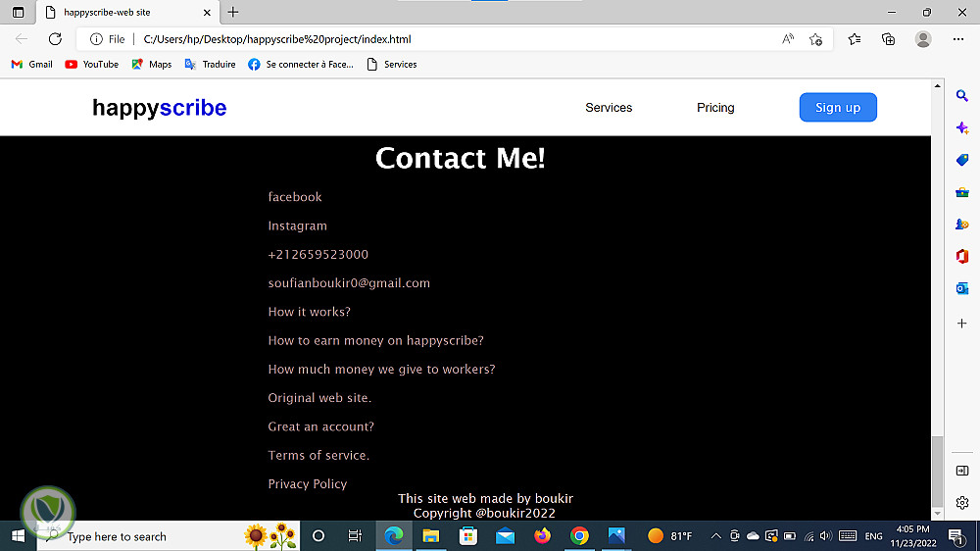Open sidebar Tools briefcase icon
This screenshot has height=551, width=980.
[x=962, y=192]
